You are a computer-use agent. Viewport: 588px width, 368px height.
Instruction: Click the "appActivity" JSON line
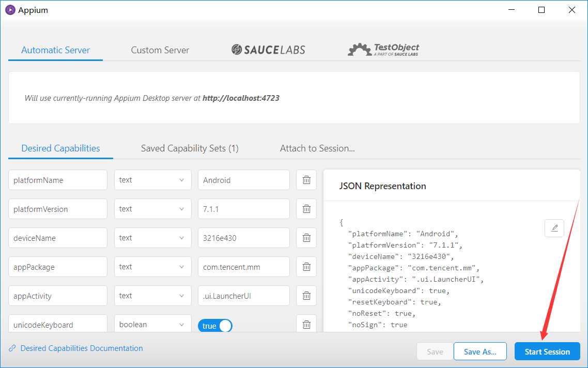click(416, 279)
